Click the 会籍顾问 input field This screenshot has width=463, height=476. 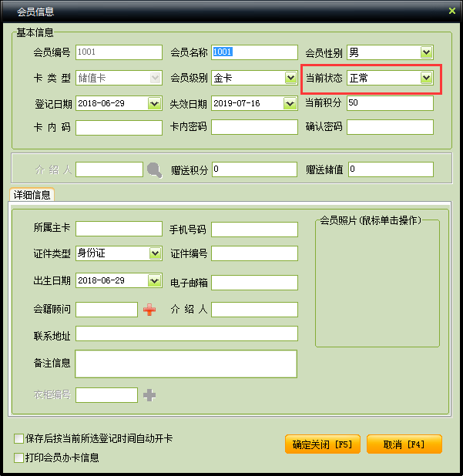click(106, 310)
